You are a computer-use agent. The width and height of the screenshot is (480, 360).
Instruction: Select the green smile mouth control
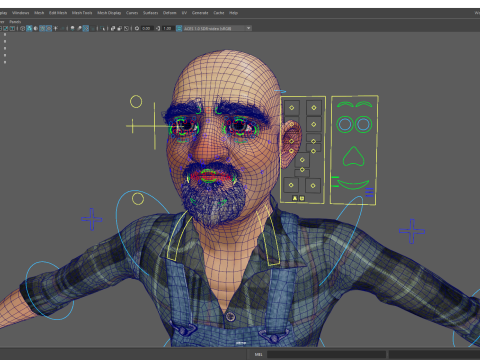pos(353,184)
